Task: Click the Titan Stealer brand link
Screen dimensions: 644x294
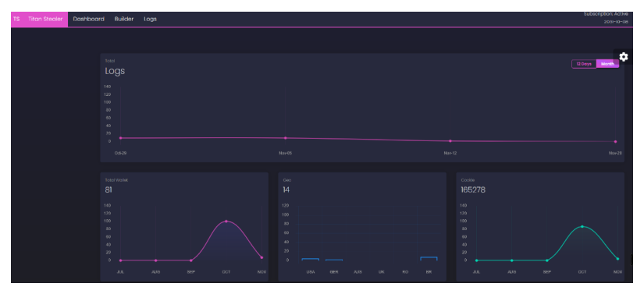Action: pos(45,19)
